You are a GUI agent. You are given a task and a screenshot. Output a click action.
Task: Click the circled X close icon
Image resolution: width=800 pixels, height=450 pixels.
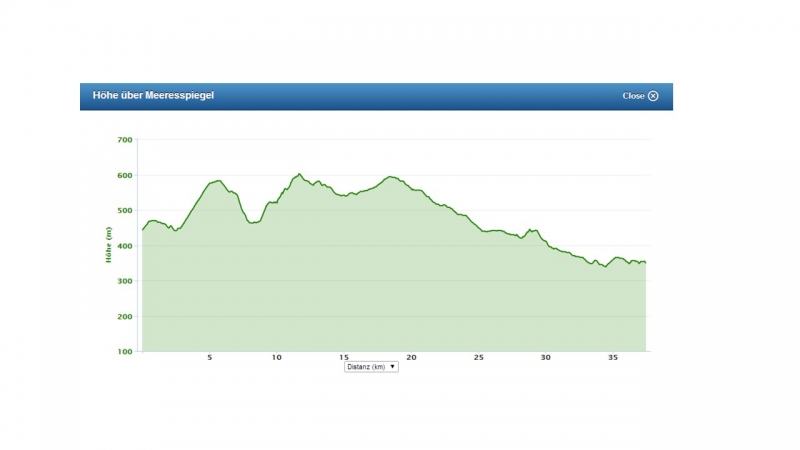point(653,96)
